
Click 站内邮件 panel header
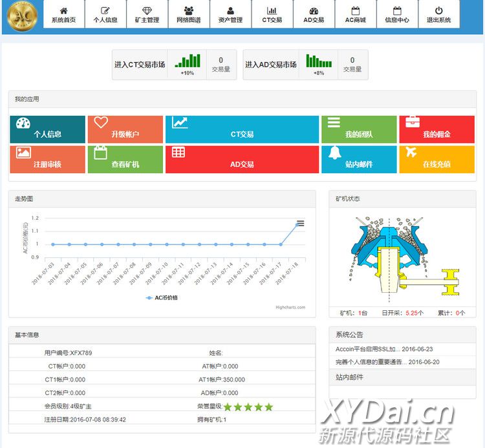coord(402,377)
